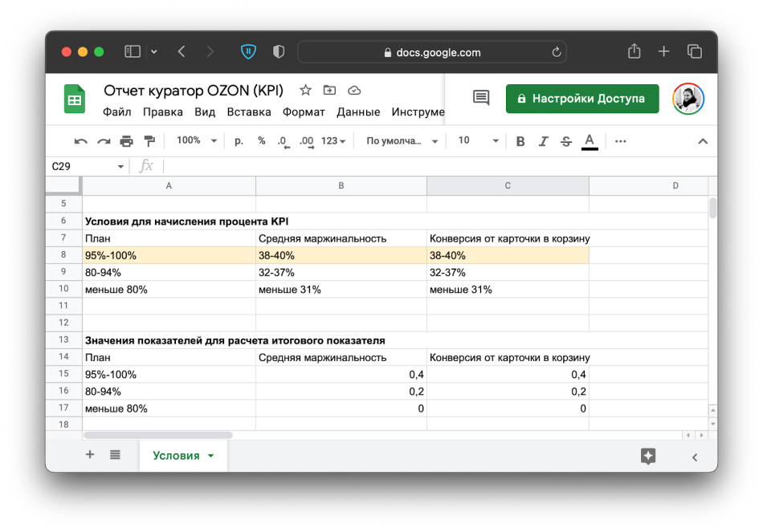This screenshot has height=532, width=763.
Task: Toggle strikethrough formatting
Action: 566,141
